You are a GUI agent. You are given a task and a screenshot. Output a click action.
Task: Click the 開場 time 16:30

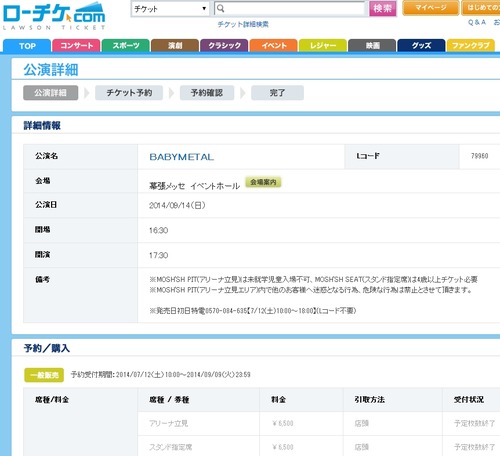point(158,230)
